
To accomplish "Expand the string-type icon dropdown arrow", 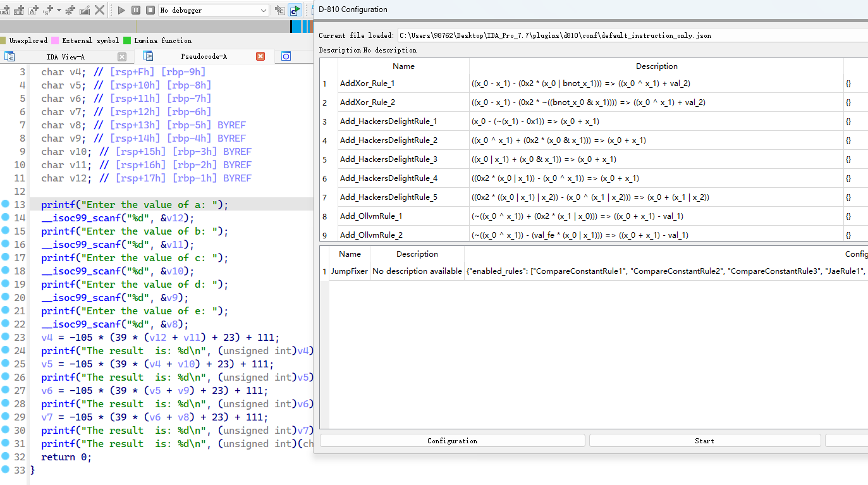I will [59, 10].
